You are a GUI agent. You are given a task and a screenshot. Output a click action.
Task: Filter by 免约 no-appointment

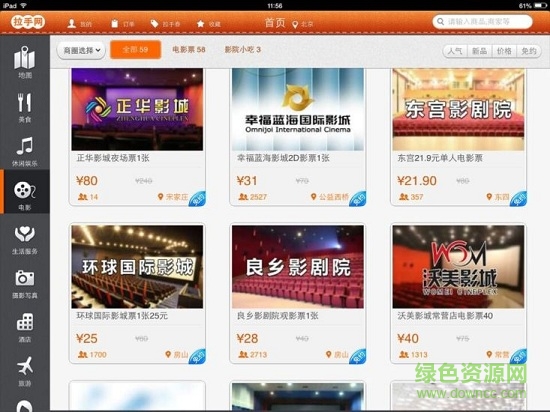click(529, 51)
